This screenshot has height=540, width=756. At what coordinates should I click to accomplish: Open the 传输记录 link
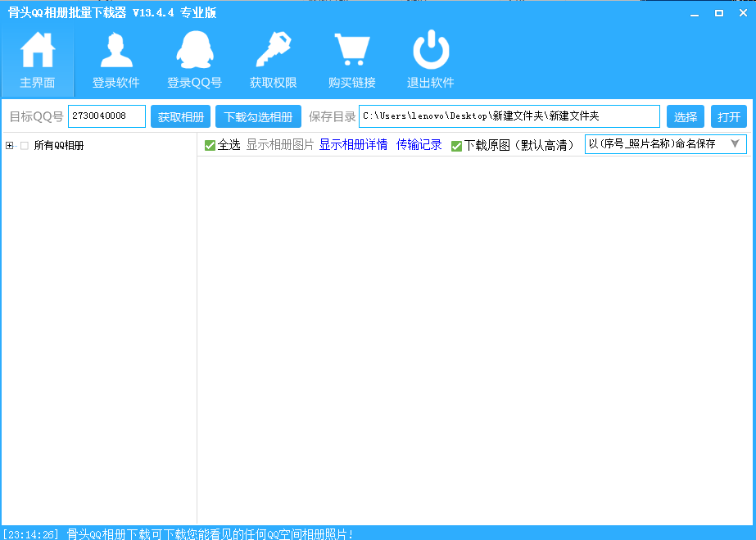pyautogui.click(x=419, y=145)
